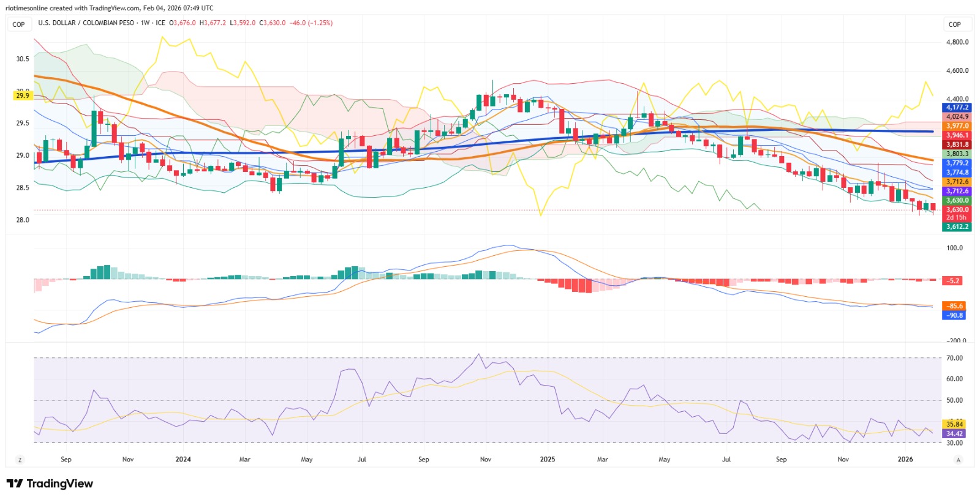Click the TradingView logo
This screenshot has width=980, height=500.
50,483
